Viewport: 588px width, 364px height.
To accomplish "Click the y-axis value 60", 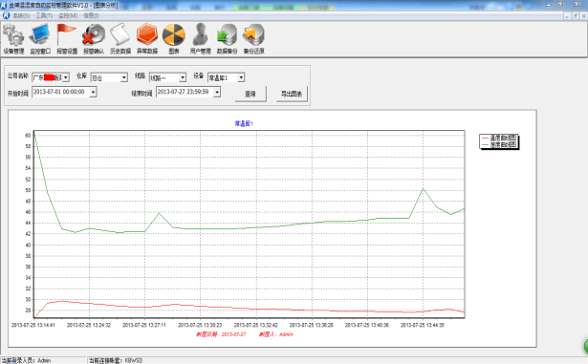I will 28,136.
